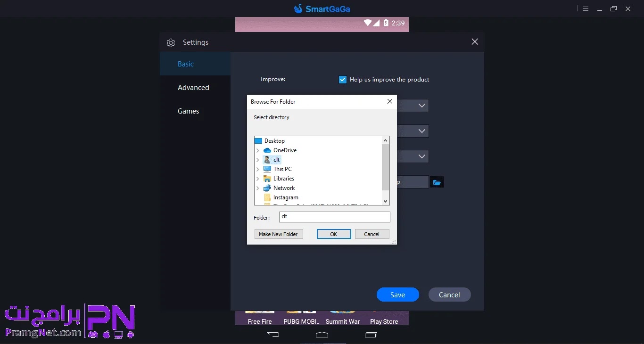
Task: Click the Settings gear icon in header
Action: pos(171,43)
